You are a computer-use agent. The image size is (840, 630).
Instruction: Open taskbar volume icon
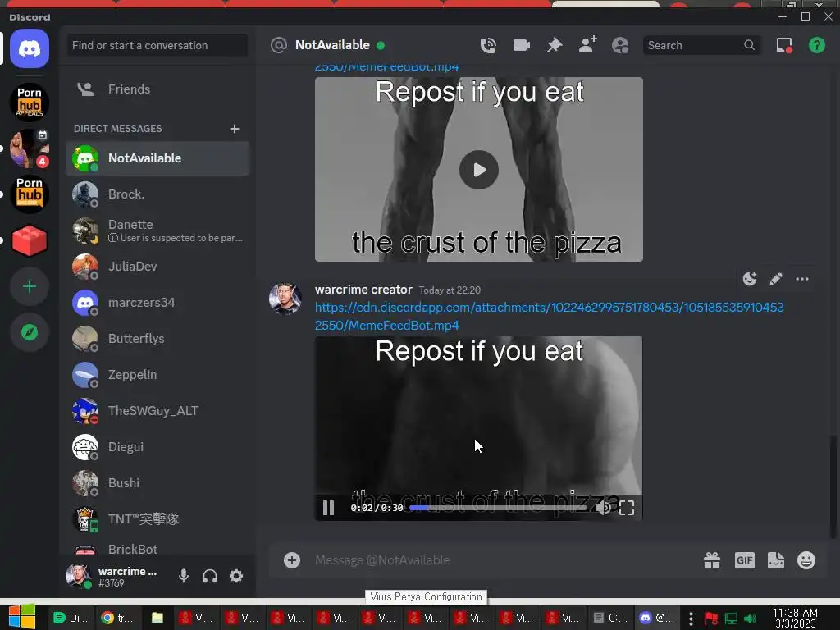751,619
